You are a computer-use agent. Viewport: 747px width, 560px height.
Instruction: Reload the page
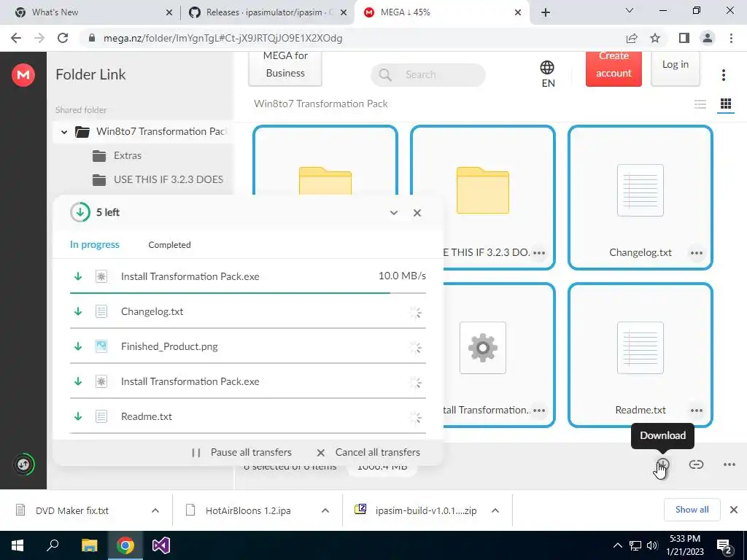click(63, 38)
